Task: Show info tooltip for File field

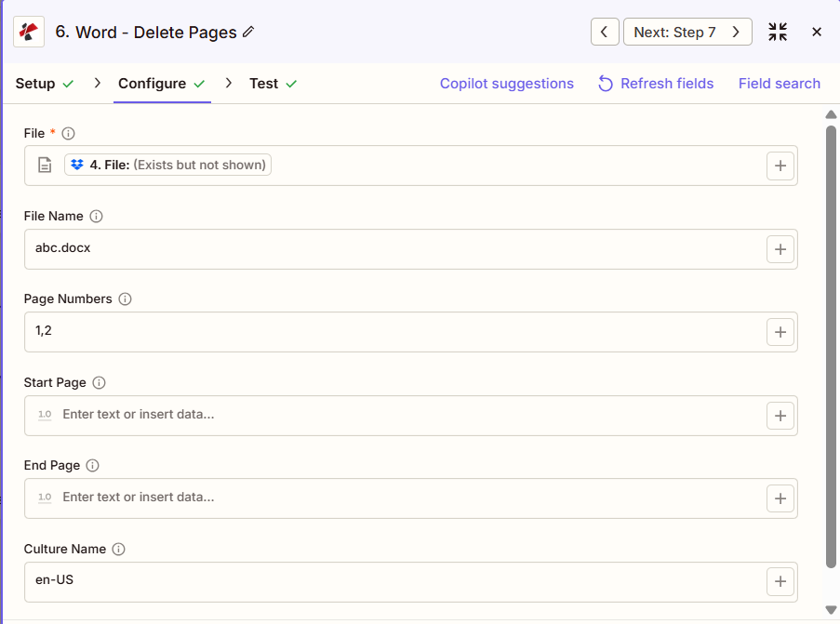Action: (x=68, y=133)
